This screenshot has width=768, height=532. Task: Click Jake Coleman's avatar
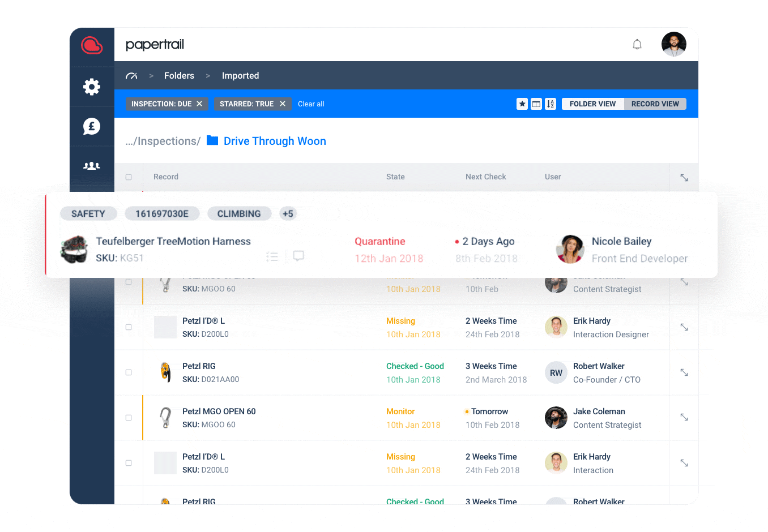pos(556,418)
